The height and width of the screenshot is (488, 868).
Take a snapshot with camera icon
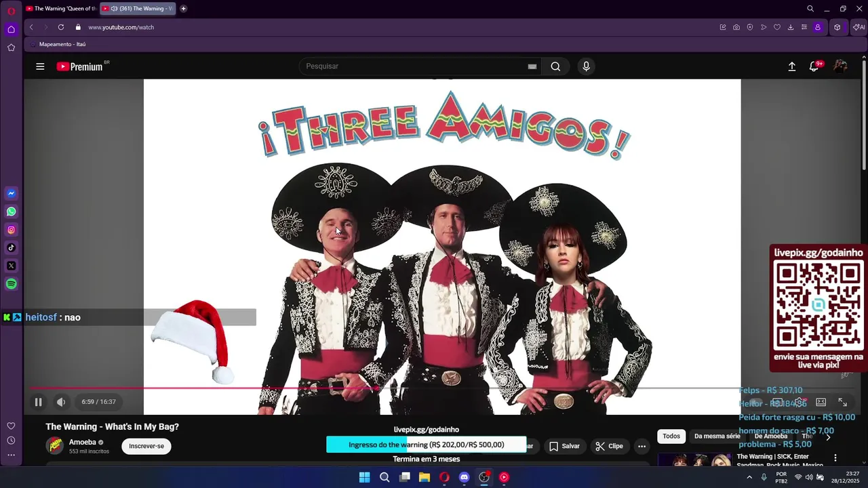tap(736, 27)
